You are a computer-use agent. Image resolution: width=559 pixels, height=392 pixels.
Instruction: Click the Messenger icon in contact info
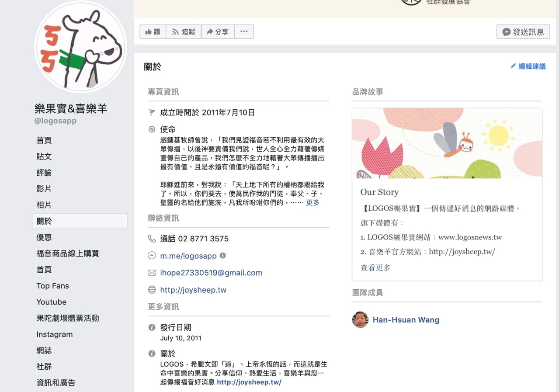point(152,256)
